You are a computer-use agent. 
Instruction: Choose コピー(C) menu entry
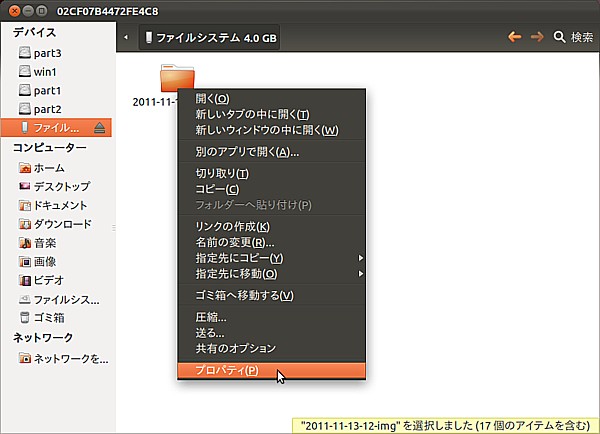[x=272, y=189]
